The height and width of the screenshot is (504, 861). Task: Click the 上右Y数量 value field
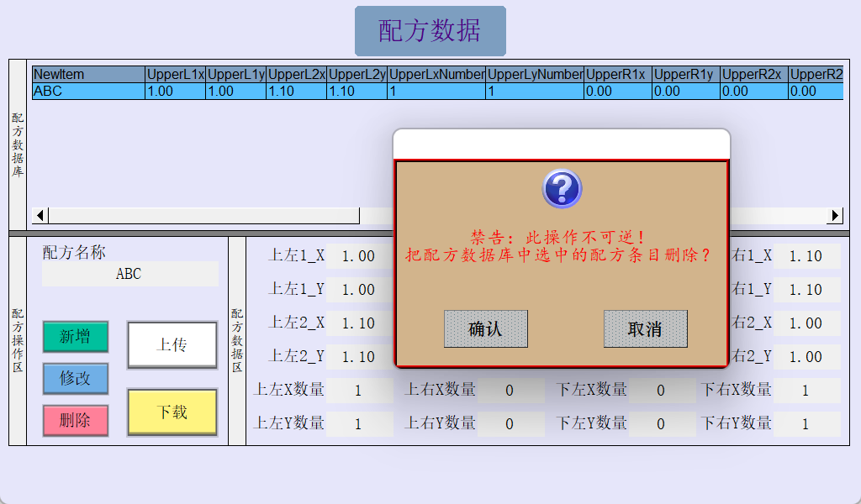pos(510,424)
